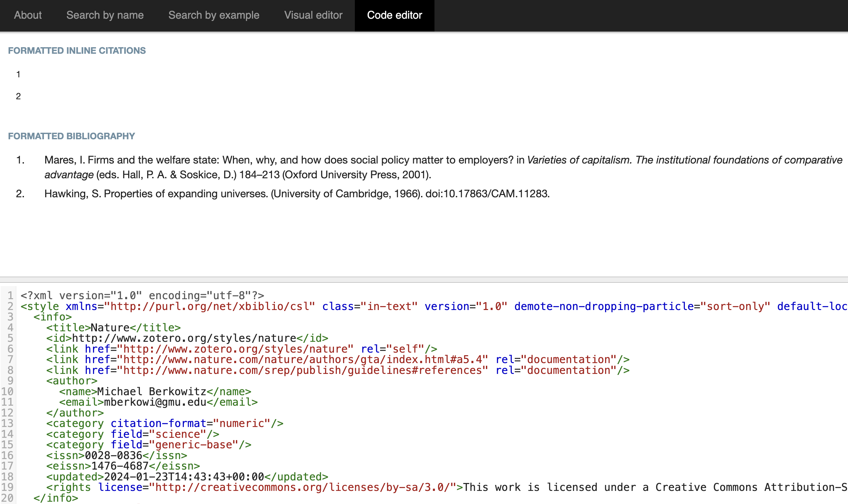The width and height of the screenshot is (848, 504).
Task: Click the eissn 1476-4687 line
Action: [x=123, y=466]
